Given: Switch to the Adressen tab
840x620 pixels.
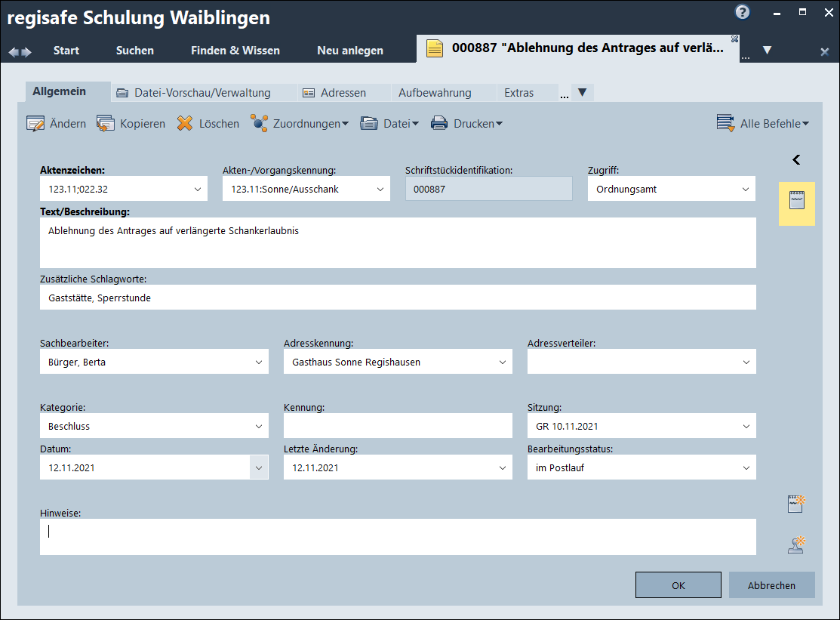Looking at the screenshot, I should coord(334,93).
